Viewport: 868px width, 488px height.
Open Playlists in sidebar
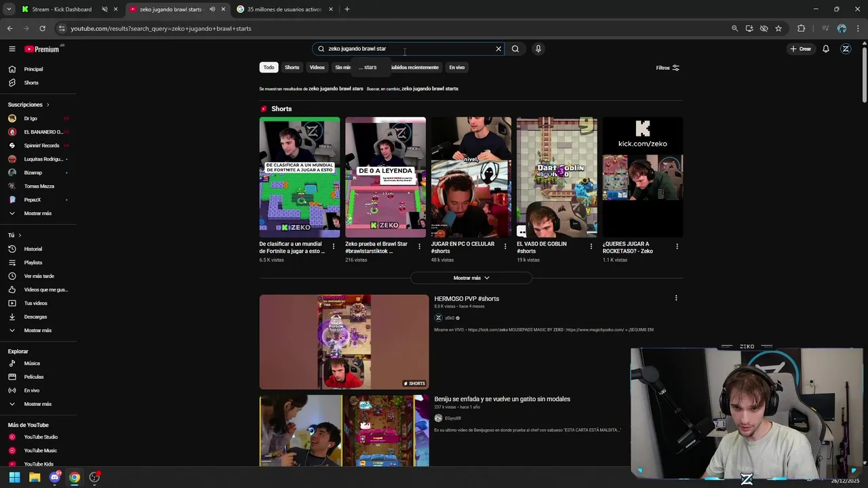[33, 262]
